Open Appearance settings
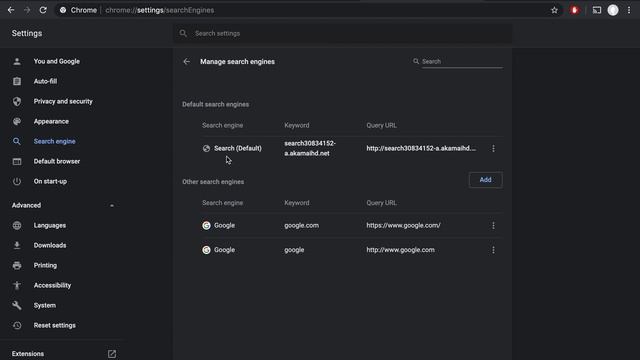 (x=51, y=121)
